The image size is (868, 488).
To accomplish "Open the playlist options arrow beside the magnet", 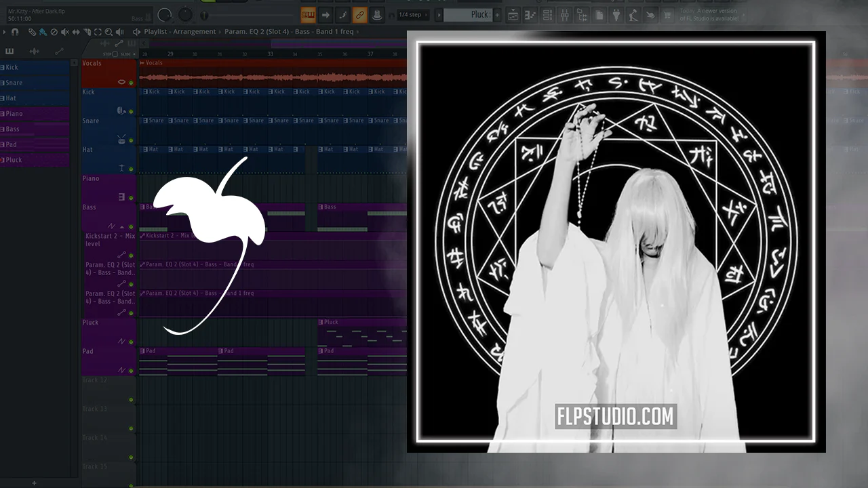I will 5,32.
